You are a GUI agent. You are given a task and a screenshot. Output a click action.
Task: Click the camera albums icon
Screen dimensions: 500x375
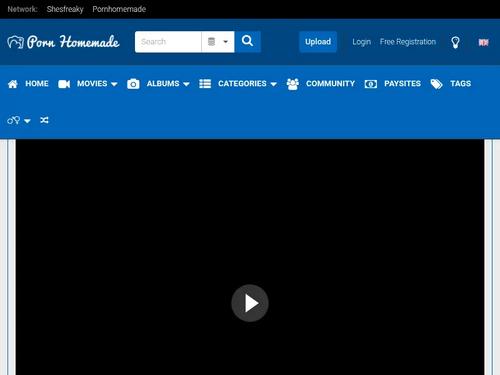(x=133, y=84)
